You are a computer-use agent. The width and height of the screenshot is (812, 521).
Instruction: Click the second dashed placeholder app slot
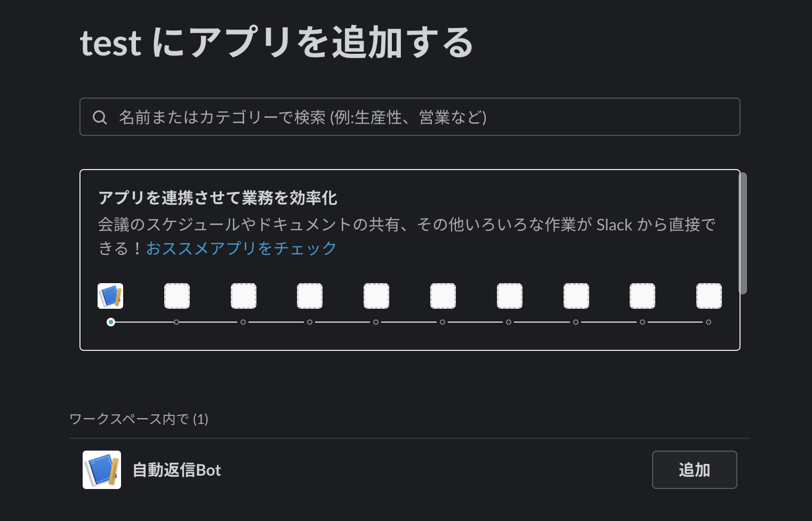(177, 295)
